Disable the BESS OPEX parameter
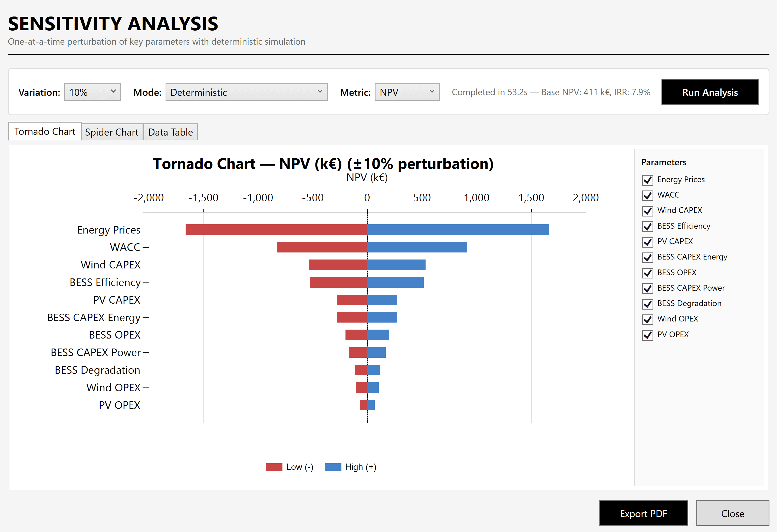 (x=648, y=273)
